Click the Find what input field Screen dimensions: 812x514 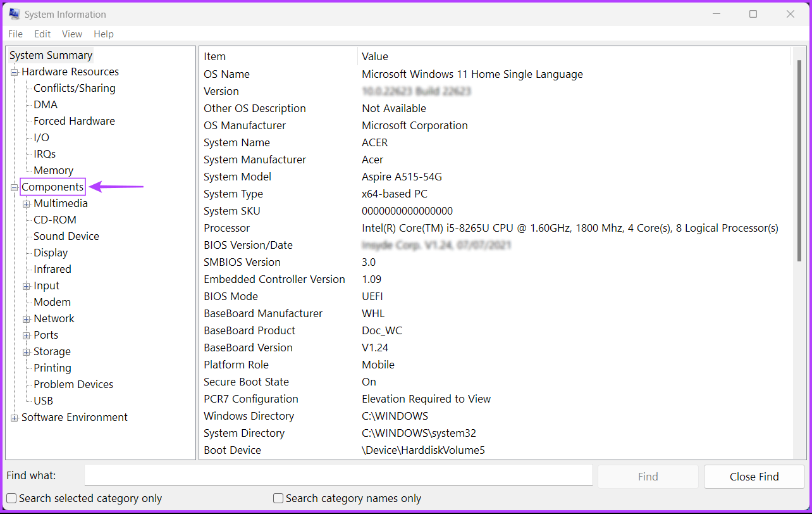pos(338,475)
